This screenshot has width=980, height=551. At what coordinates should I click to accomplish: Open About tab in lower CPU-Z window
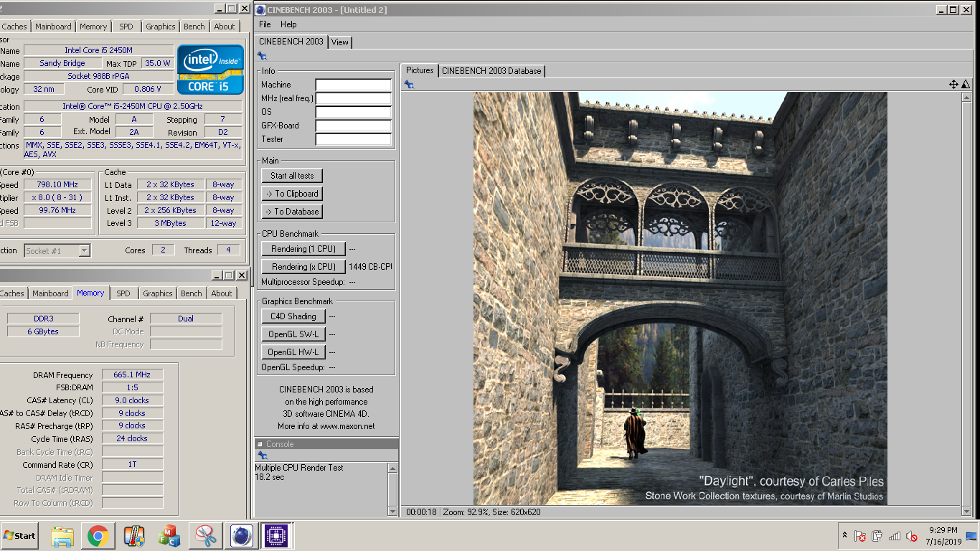[x=222, y=293]
